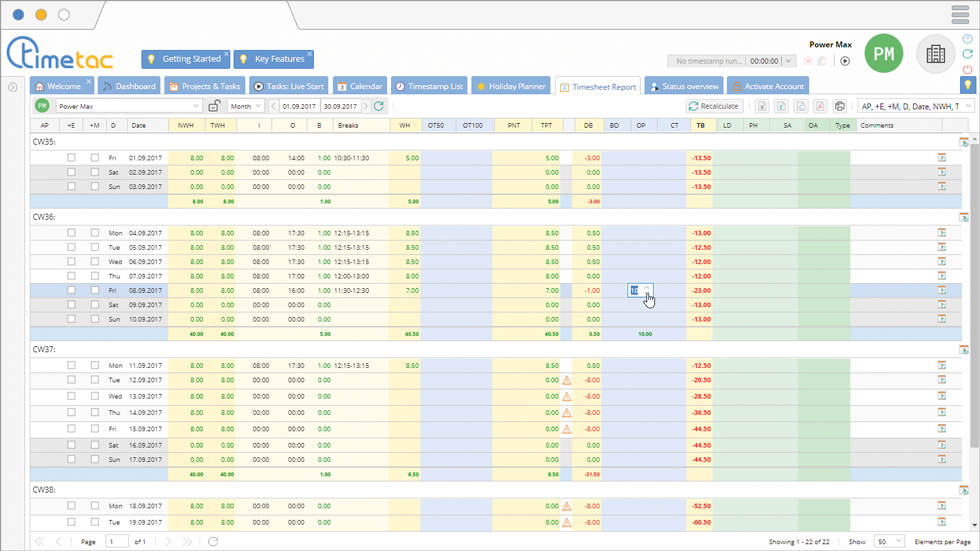Screen dimensions: 980x551
Task: Click the PM user avatar
Action: pos(883,54)
